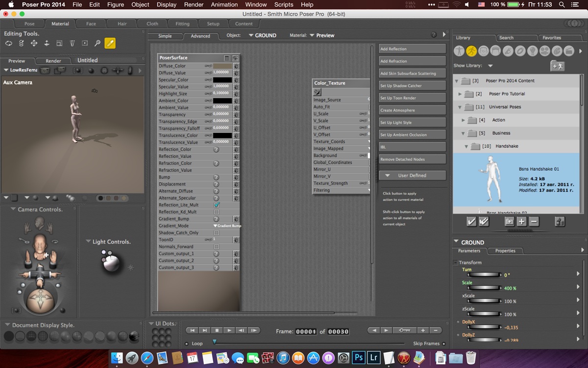Open Lightroom from the Dock
Screen dimensions: 588x368
374,358
